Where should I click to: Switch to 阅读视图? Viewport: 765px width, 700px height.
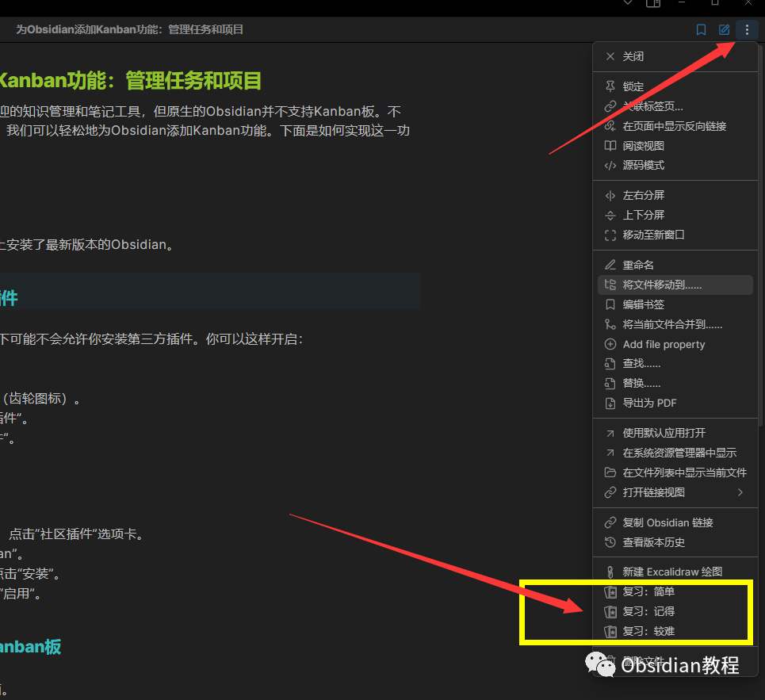coord(675,146)
